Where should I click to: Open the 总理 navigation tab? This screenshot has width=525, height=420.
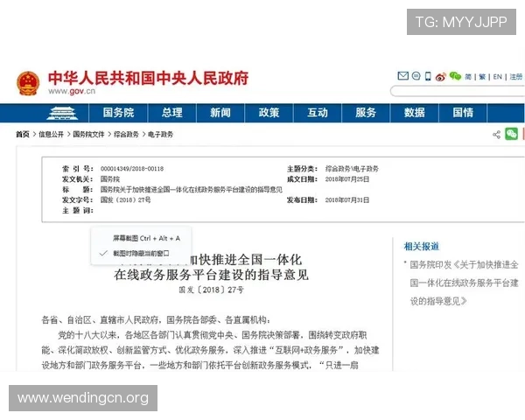click(x=172, y=113)
